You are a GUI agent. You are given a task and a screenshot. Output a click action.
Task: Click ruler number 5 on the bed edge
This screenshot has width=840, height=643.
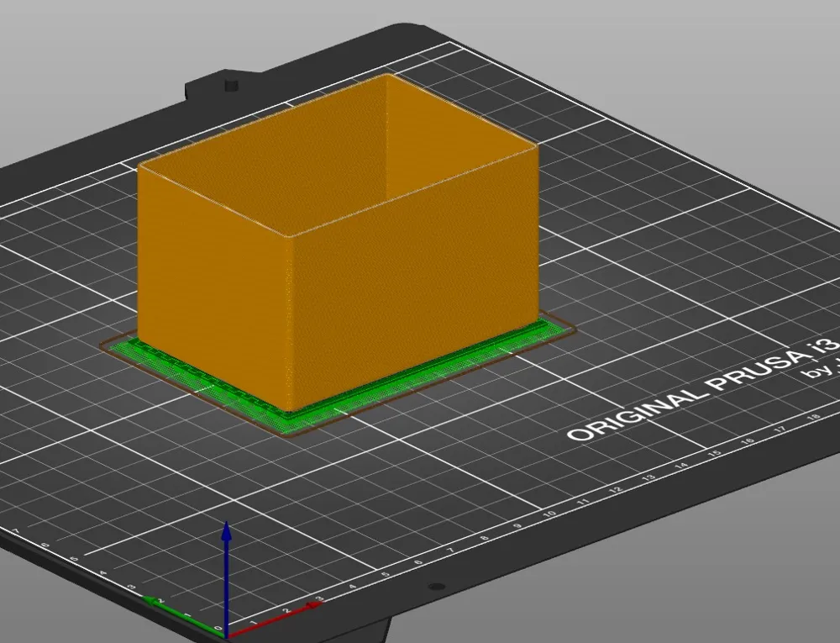386,574
